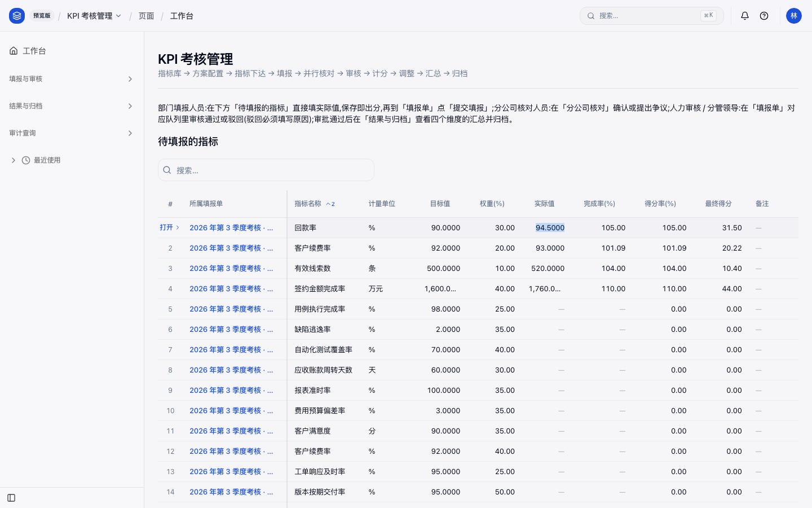Expand the 最近使用 chevron
812x508 pixels.
tap(14, 160)
